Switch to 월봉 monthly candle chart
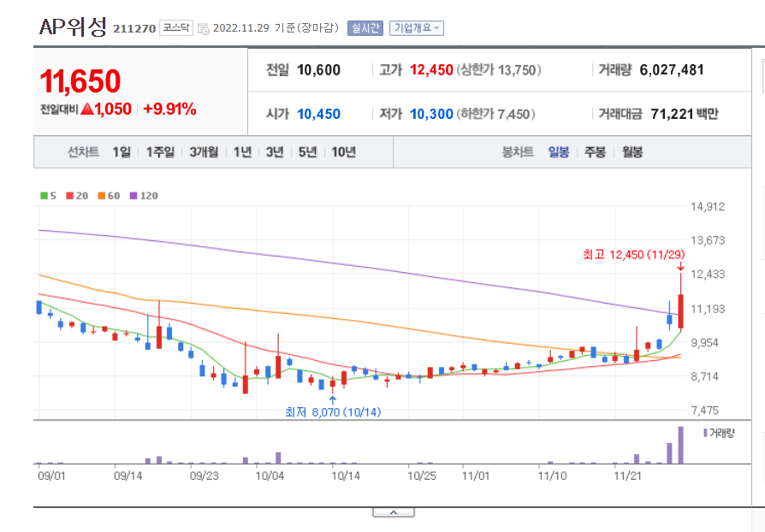Image resolution: width=765 pixels, height=532 pixels. [632, 152]
